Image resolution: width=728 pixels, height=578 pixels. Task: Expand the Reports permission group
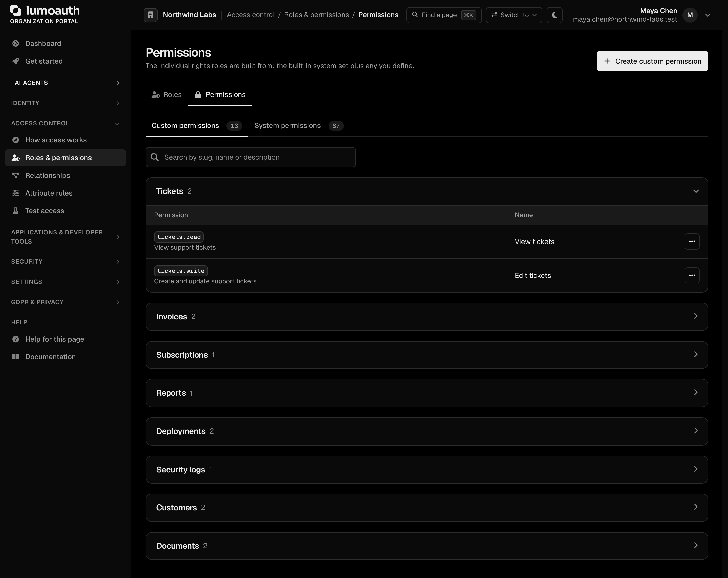click(x=427, y=393)
